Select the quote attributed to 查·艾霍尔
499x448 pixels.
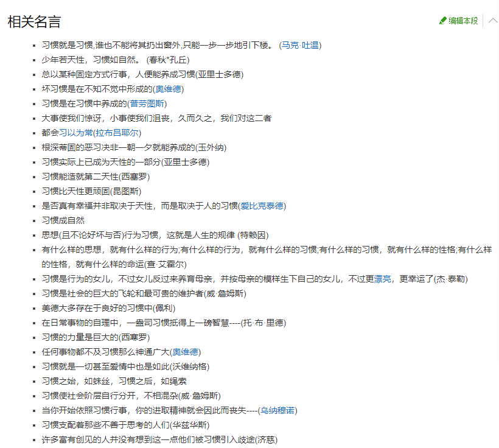click(x=267, y=257)
